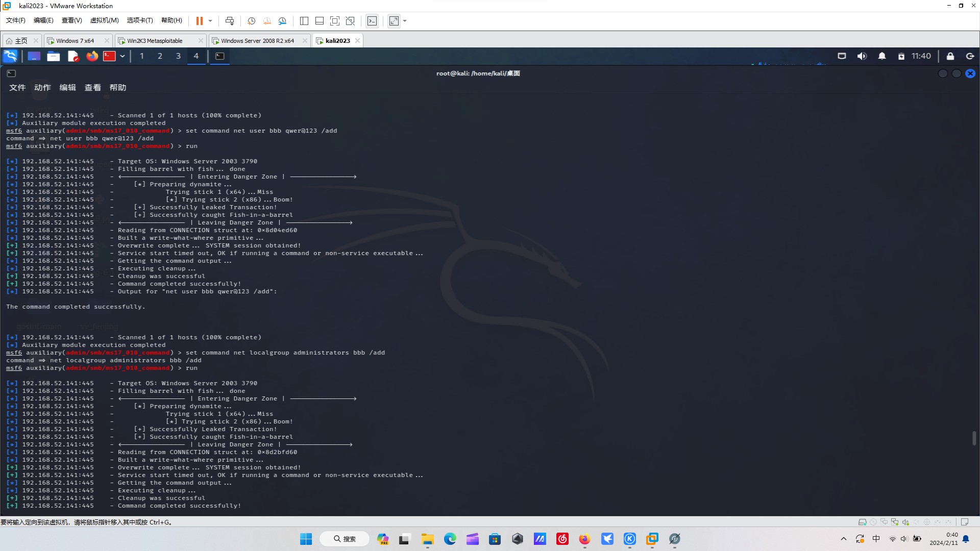
Task: Switch to the Win2K3 Metasploitable tab
Action: pyautogui.click(x=155, y=41)
